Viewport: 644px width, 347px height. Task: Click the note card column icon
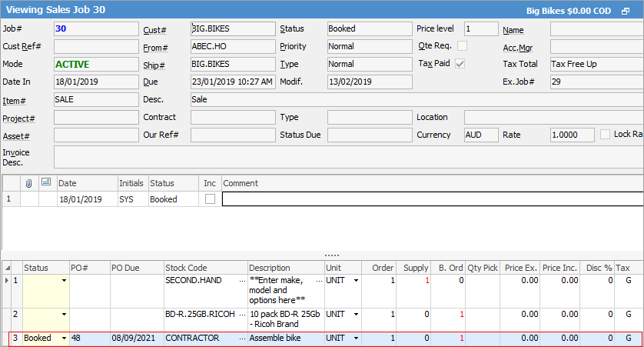[x=46, y=183]
